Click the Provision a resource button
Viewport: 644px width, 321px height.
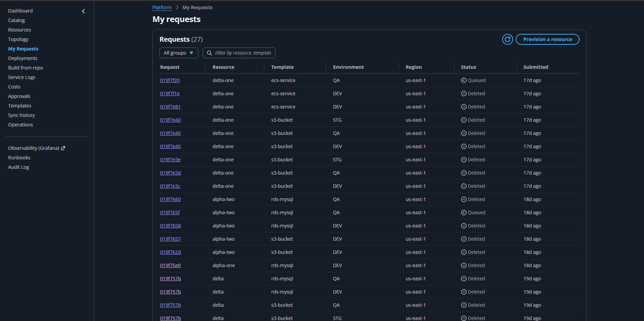[547, 39]
